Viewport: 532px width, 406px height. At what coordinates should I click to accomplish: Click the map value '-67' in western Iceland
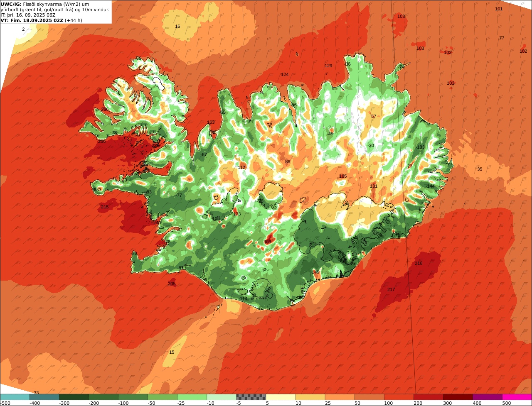pos(204,155)
